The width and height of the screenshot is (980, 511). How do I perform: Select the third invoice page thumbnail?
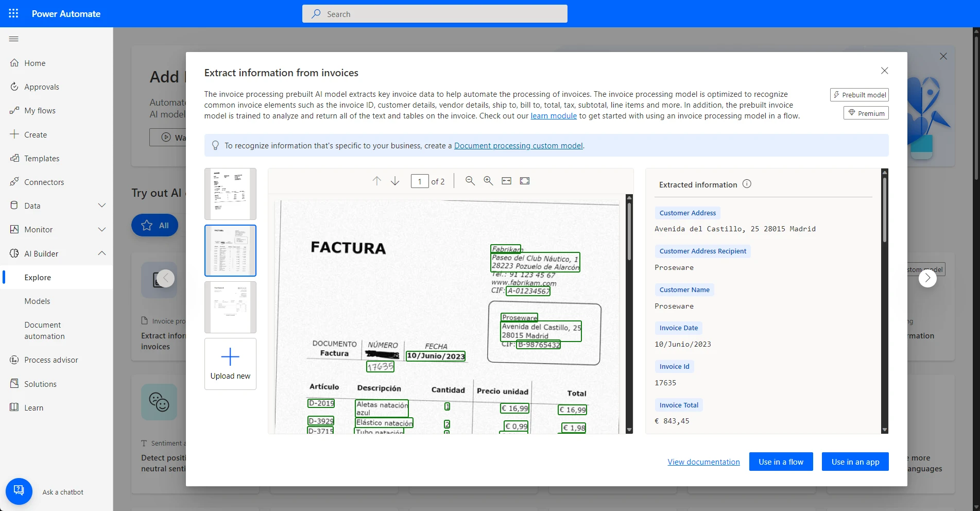coord(230,307)
